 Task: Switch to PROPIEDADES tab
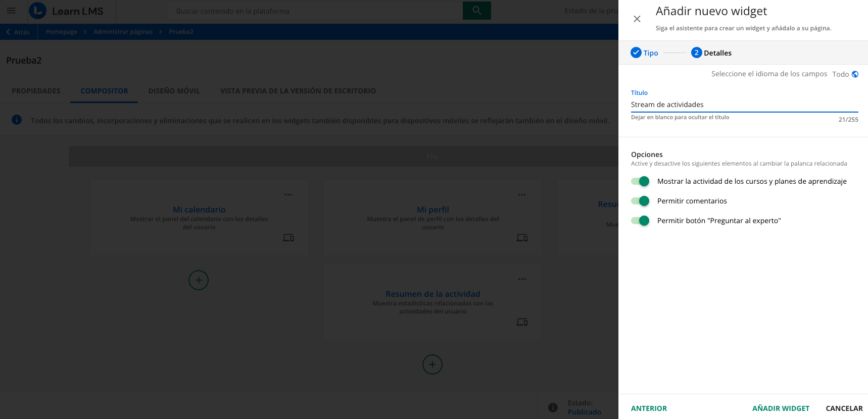[x=36, y=91]
